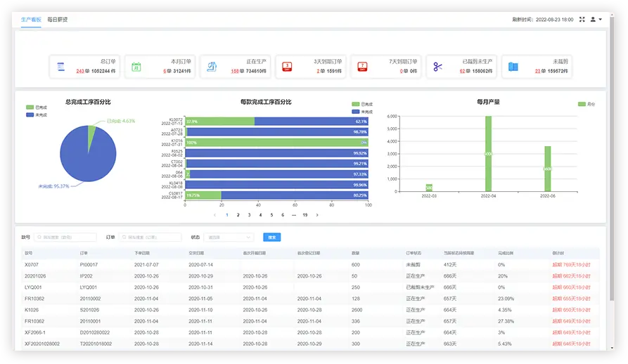Select chart page 3
This screenshot has height=364, width=628.
[x=249, y=215]
